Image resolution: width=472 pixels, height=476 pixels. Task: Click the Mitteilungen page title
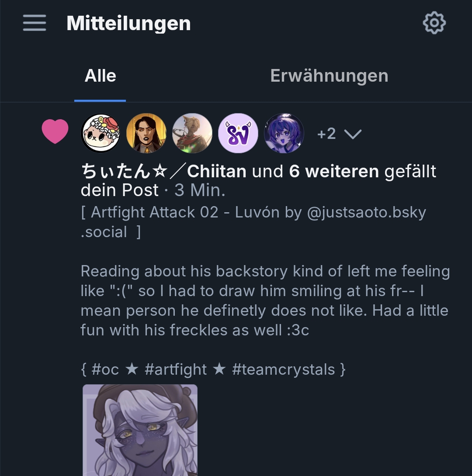pos(128,23)
